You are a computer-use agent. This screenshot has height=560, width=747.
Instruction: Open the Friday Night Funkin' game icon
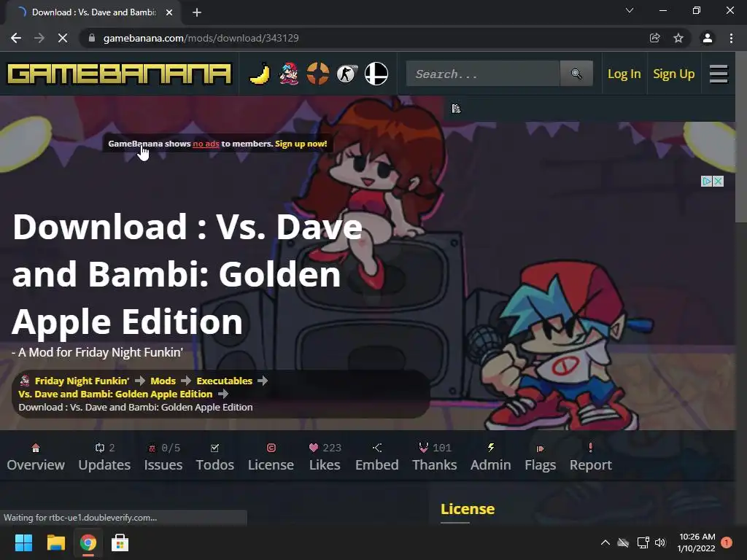(x=289, y=74)
